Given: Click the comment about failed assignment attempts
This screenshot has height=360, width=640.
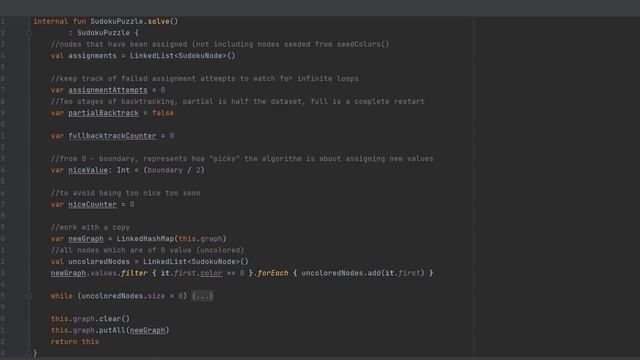Looking at the screenshot, I should pos(204,78).
